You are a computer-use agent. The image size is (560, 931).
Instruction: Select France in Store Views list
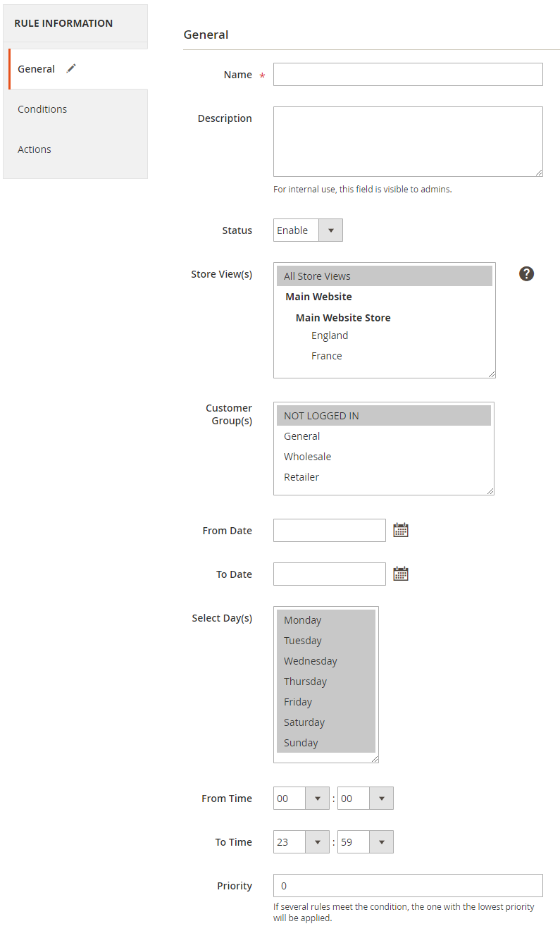point(327,356)
